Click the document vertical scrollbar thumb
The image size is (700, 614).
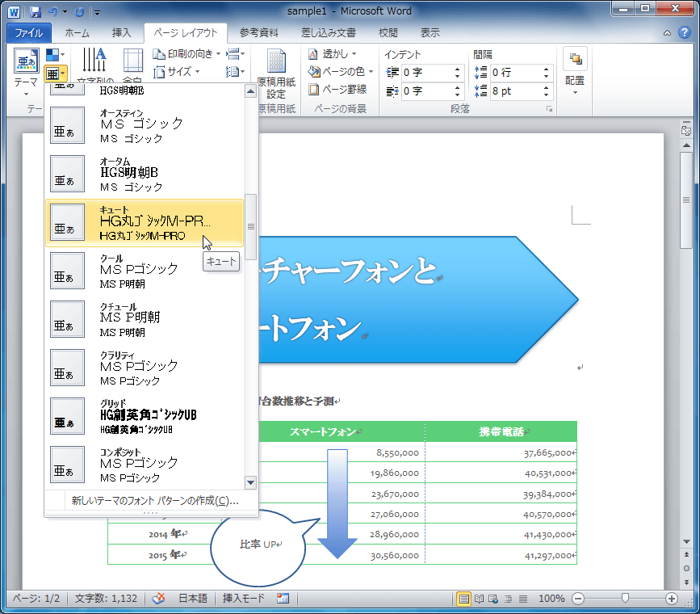pyautogui.click(x=686, y=200)
